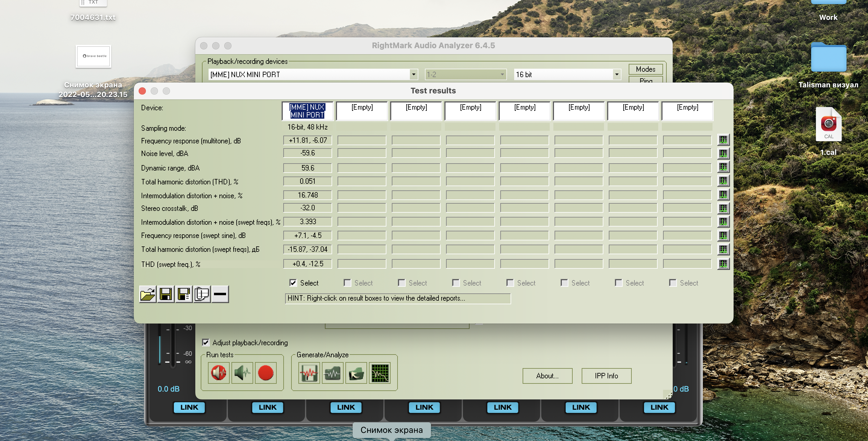Expand the MME NUX MINI PORT device dropdown
This screenshot has width=868, height=441.
tap(414, 74)
